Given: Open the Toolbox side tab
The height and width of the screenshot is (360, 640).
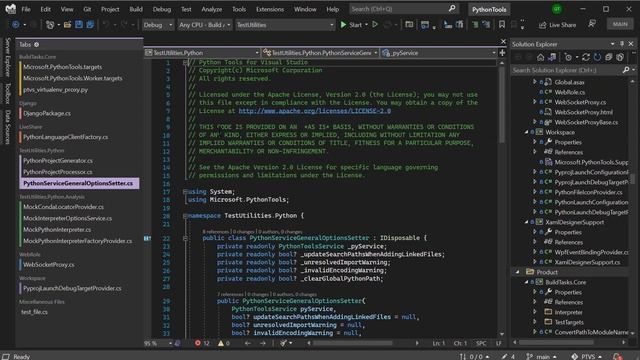Looking at the screenshot, I should (x=7, y=93).
